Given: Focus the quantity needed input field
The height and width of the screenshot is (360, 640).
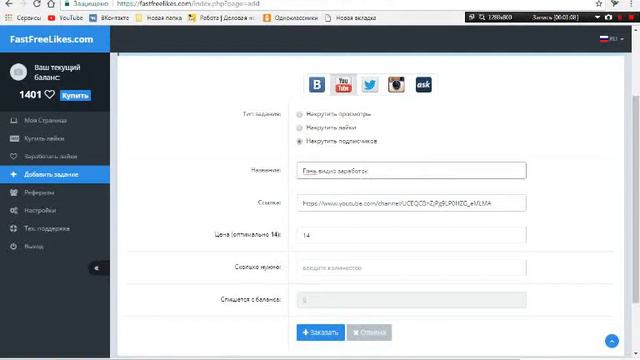Looking at the screenshot, I should click(x=411, y=268).
